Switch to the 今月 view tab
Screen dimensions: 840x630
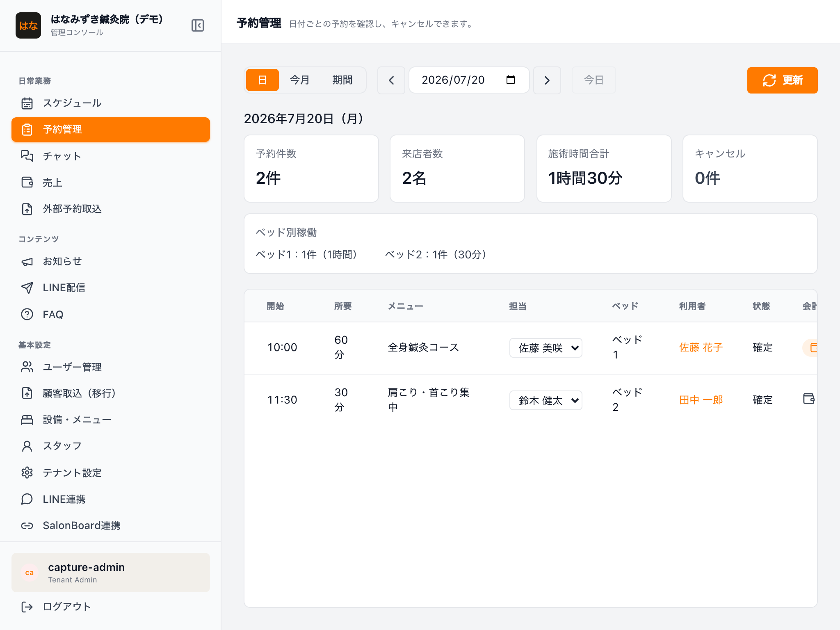click(x=300, y=80)
